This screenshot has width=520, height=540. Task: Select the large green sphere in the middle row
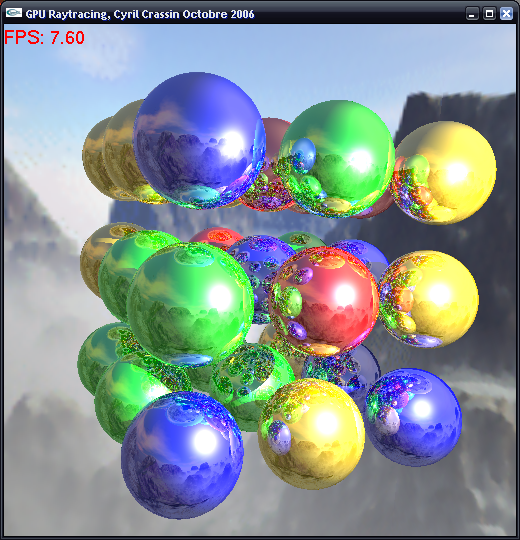[190, 303]
